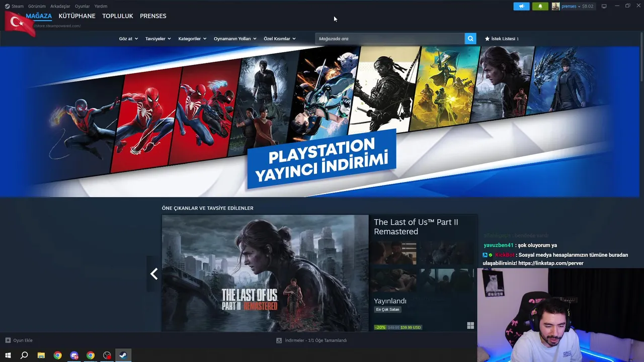This screenshot has height=362, width=644.
Task: Open Windows taskbar search
Action: pos(24,355)
